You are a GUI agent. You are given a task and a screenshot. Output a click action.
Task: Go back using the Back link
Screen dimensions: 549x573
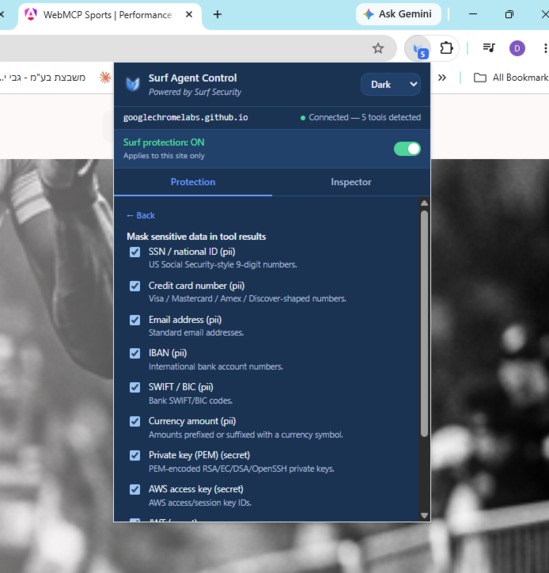pyautogui.click(x=141, y=216)
